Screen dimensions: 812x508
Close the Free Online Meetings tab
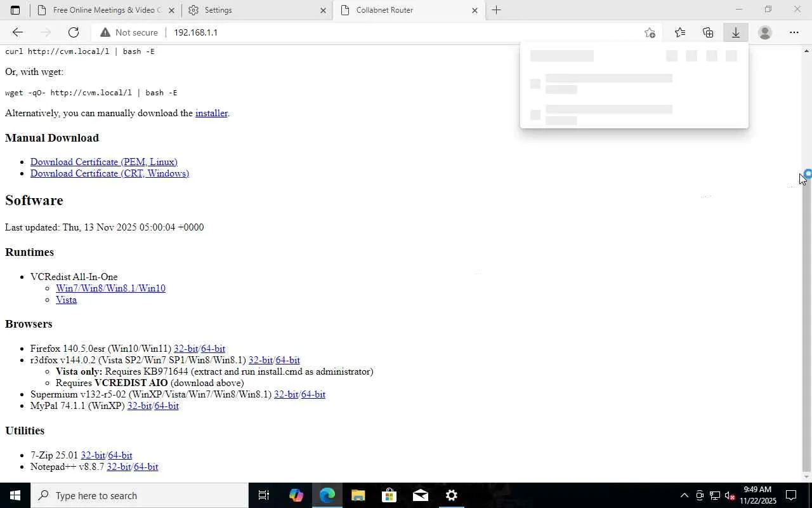tap(171, 10)
